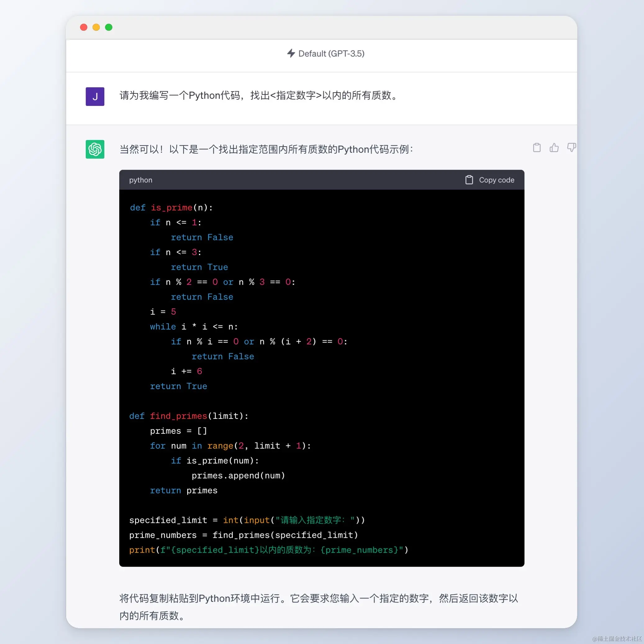Click the Default (GPT-3.5) model label
This screenshot has width=644, height=644.
tap(331, 54)
